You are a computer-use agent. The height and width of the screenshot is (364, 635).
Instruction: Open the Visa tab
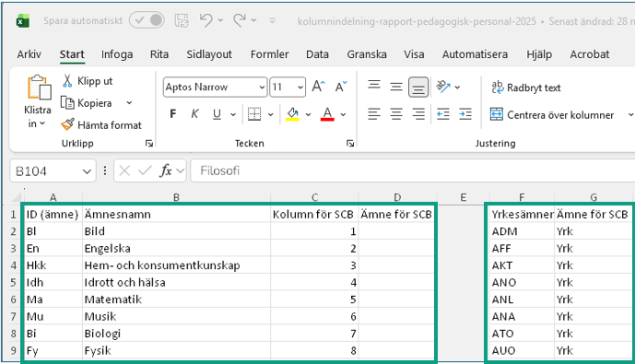pyautogui.click(x=414, y=54)
